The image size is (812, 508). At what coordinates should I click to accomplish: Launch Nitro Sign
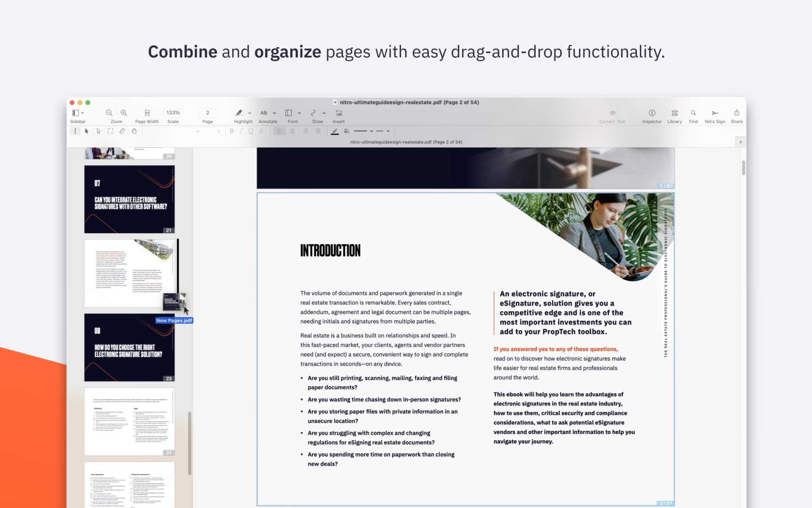click(x=715, y=113)
